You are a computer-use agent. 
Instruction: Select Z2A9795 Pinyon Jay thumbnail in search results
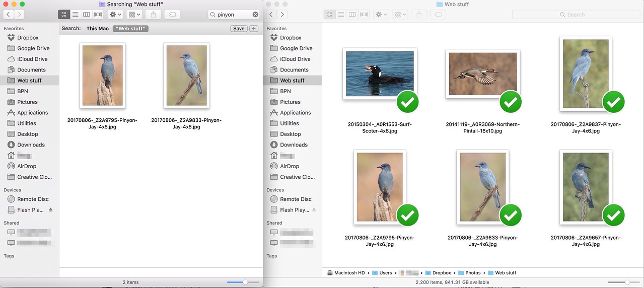click(x=103, y=76)
